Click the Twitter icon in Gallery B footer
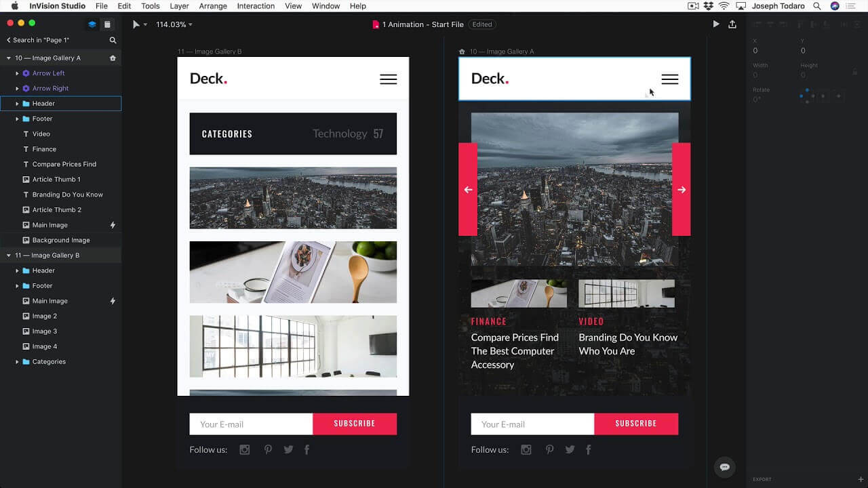868x488 pixels. pos(288,449)
